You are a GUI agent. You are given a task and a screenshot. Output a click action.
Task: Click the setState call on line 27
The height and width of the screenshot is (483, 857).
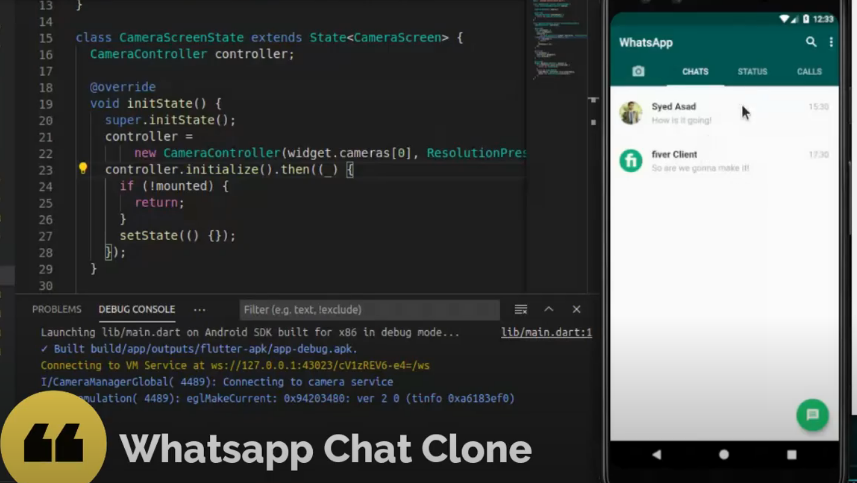click(x=178, y=235)
